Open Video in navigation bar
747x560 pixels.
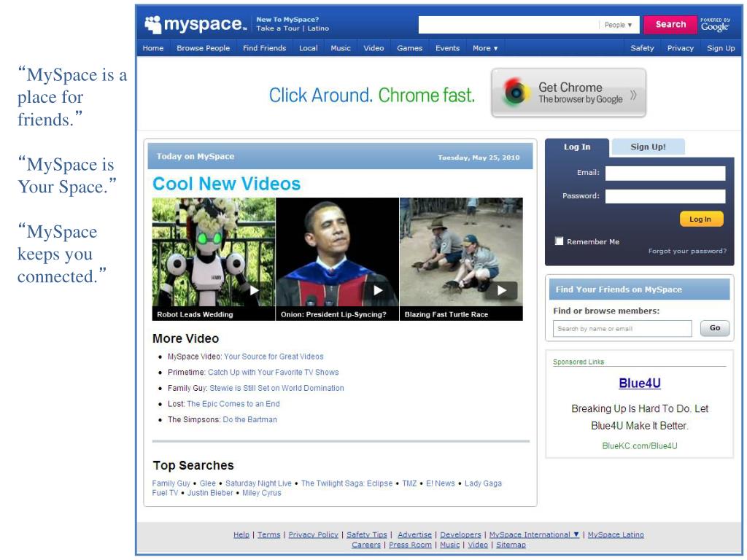(x=373, y=48)
